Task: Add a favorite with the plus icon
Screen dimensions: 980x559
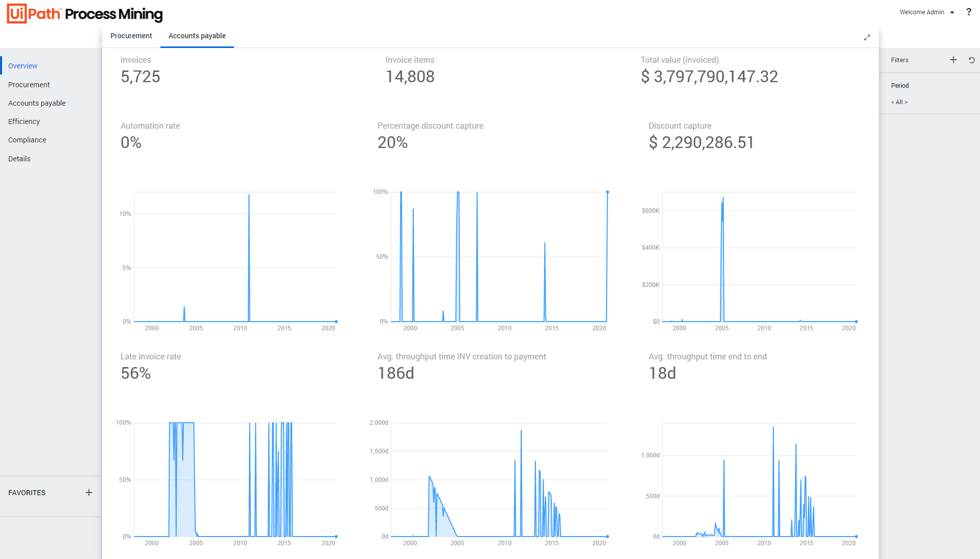Action: coord(89,492)
